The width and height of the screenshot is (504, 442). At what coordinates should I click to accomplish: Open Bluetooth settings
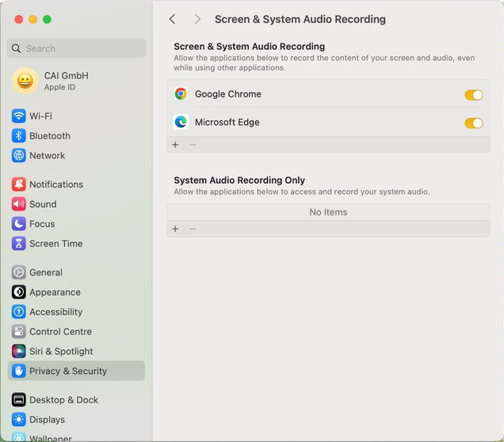76,136
